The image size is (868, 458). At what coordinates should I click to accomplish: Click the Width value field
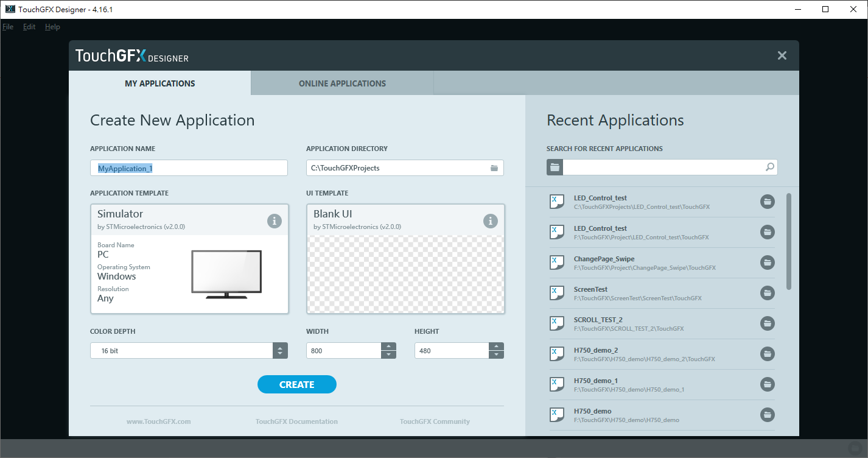pyautogui.click(x=343, y=351)
